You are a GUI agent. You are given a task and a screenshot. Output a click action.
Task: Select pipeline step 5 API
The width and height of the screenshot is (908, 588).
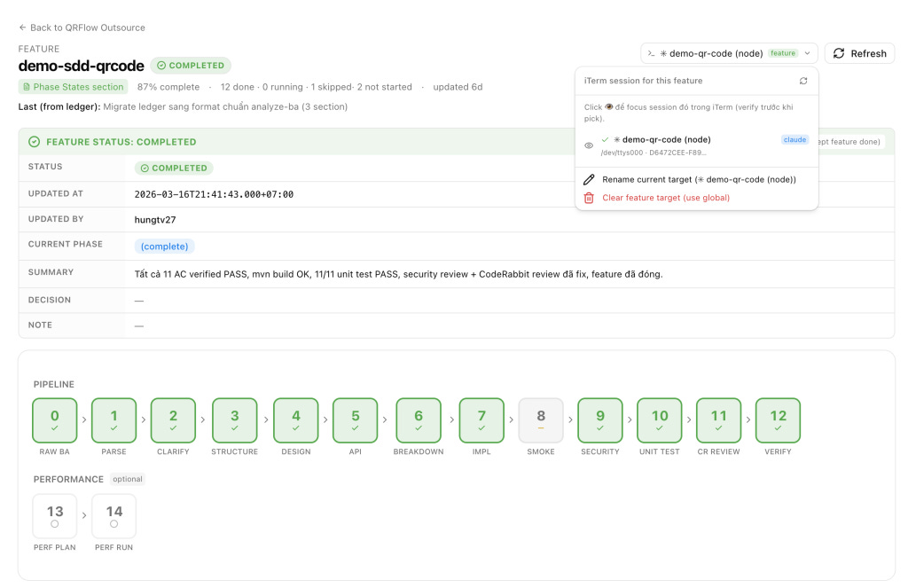(x=355, y=420)
